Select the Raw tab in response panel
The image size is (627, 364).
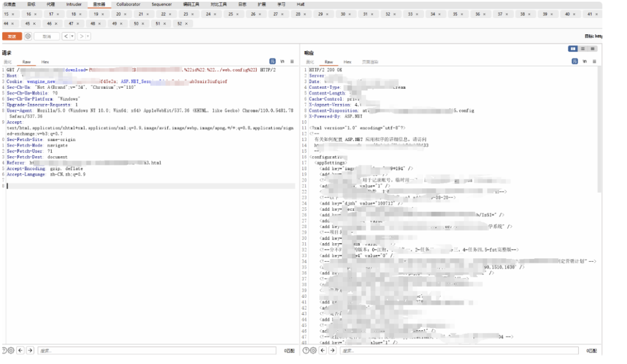coord(329,62)
